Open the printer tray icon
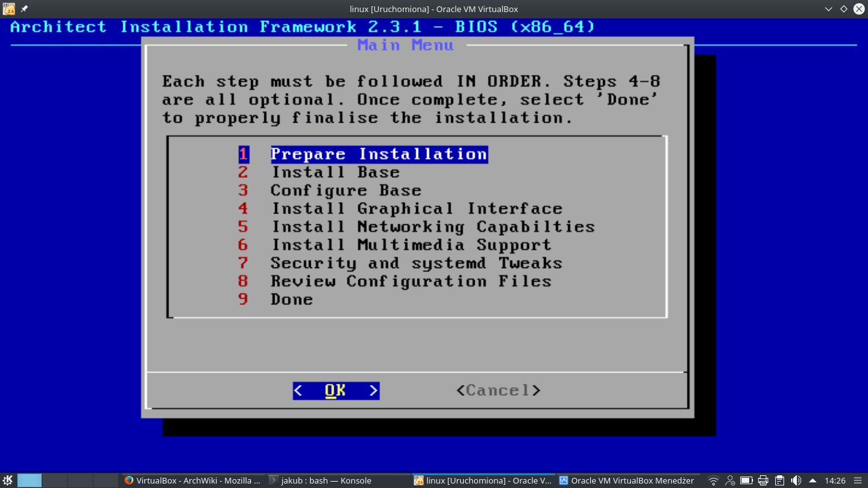Viewport: 868px width, 488px height. [763, 480]
